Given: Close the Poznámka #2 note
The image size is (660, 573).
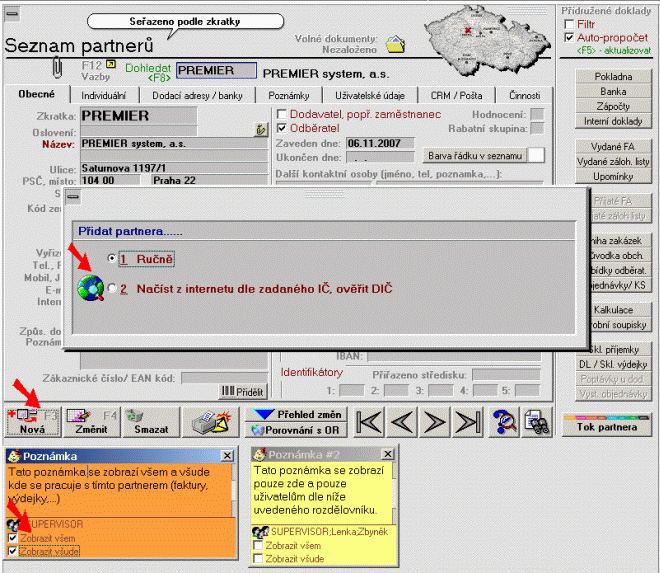Looking at the screenshot, I should 388,454.
